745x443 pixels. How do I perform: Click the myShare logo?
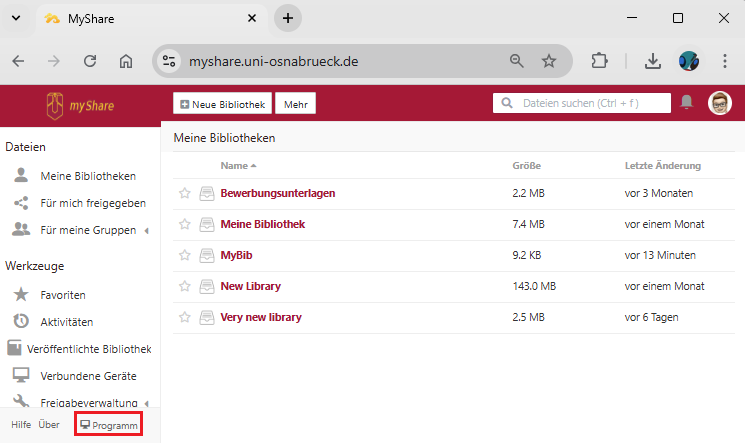coord(80,104)
